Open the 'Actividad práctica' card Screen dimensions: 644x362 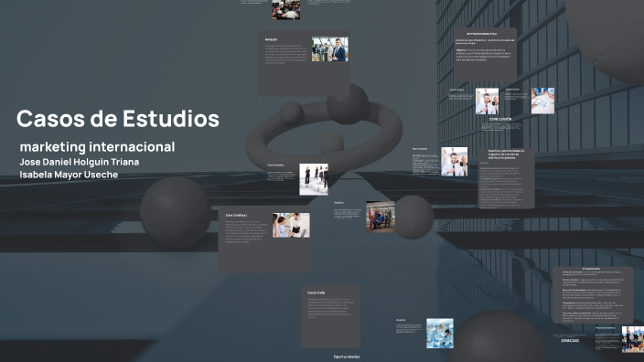[x=485, y=54]
